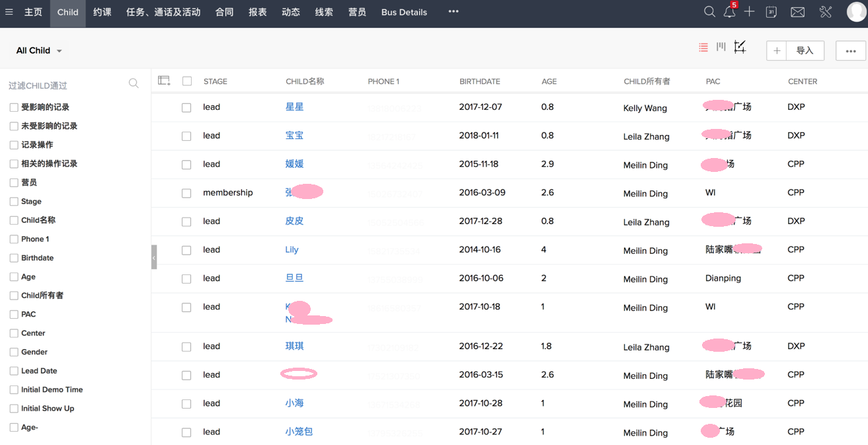Open the column settings icon in table header
The image size is (868, 445).
[x=164, y=81]
